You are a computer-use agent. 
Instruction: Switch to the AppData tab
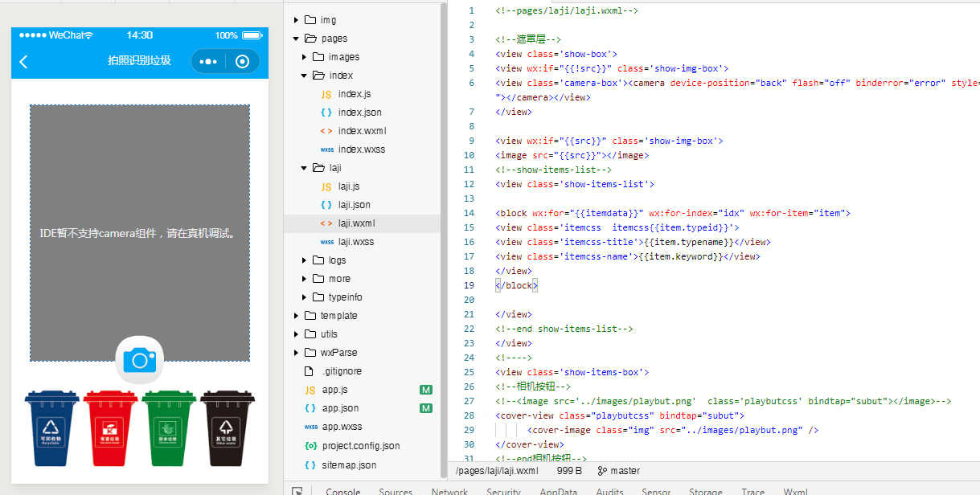coord(558,491)
